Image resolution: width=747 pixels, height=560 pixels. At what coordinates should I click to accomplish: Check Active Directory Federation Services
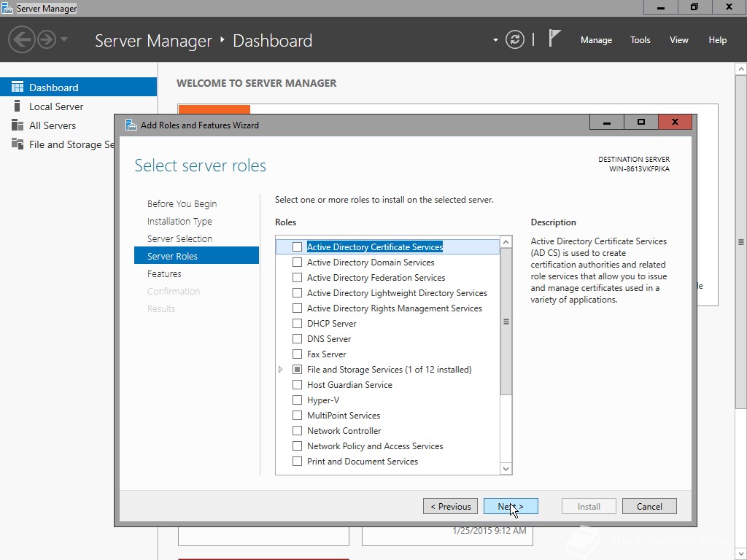[x=297, y=277]
